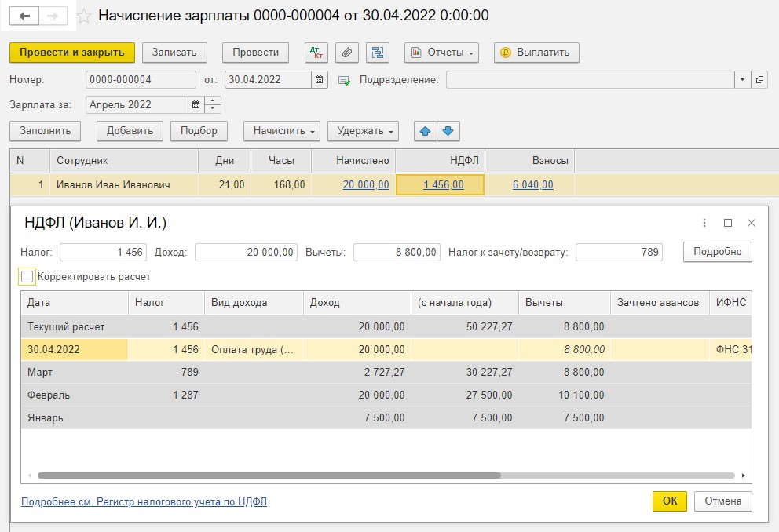The width and height of the screenshot is (779, 532).
Task: Move row down with blue arrow
Action: pos(448,131)
